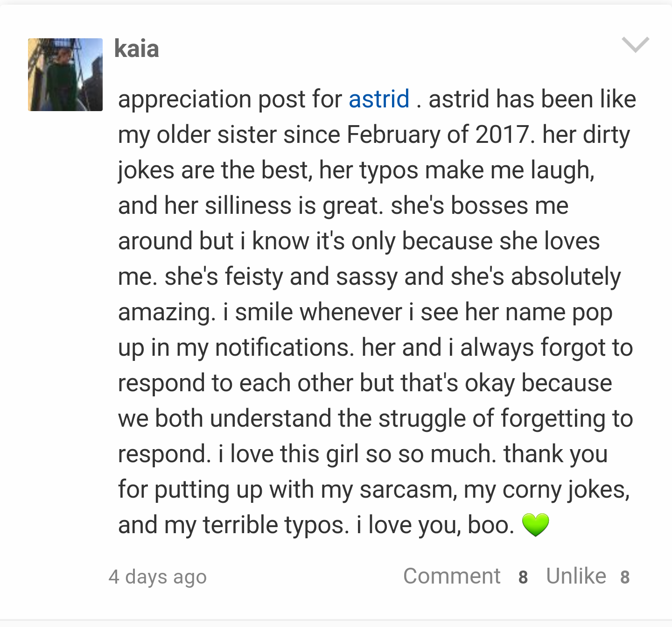Image resolution: width=672 pixels, height=627 pixels.
Task: Show the like count 8 beside Unlike
Action: pos(625,578)
